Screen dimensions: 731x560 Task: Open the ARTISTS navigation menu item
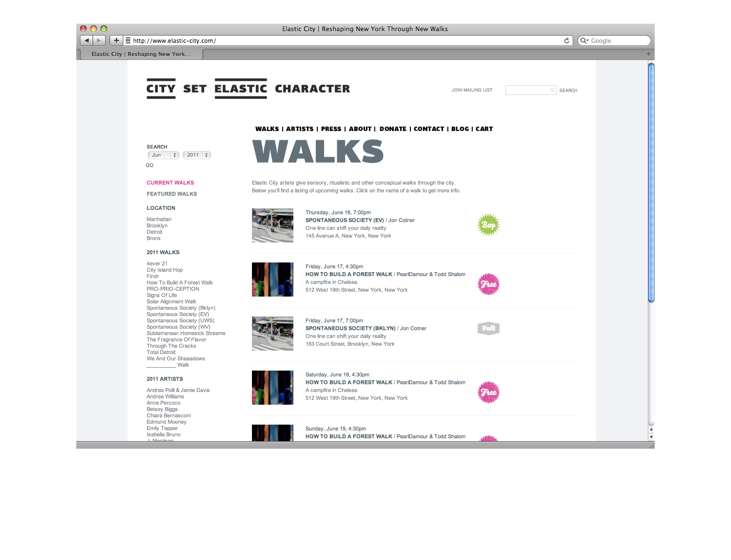click(x=300, y=129)
